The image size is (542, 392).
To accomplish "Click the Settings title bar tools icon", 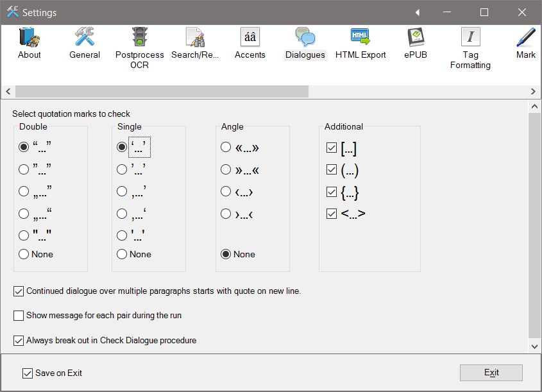I will coord(13,12).
